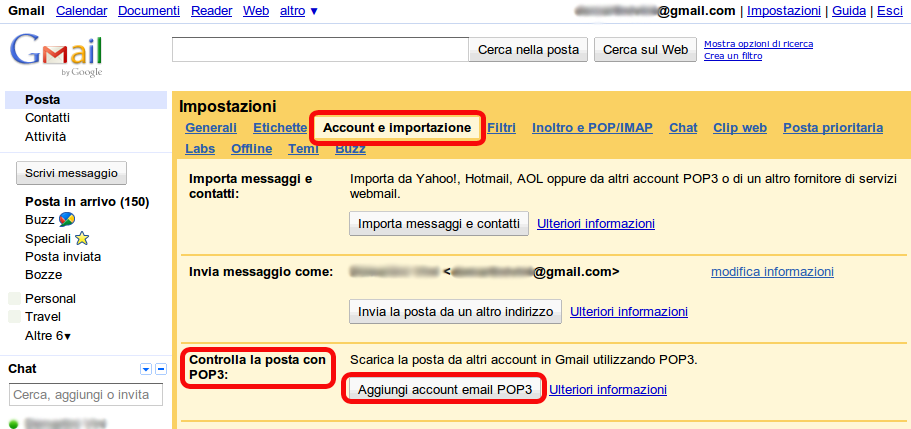Click the 'Crea un filtro' link
The width and height of the screenshot is (911, 429).
[x=733, y=56]
